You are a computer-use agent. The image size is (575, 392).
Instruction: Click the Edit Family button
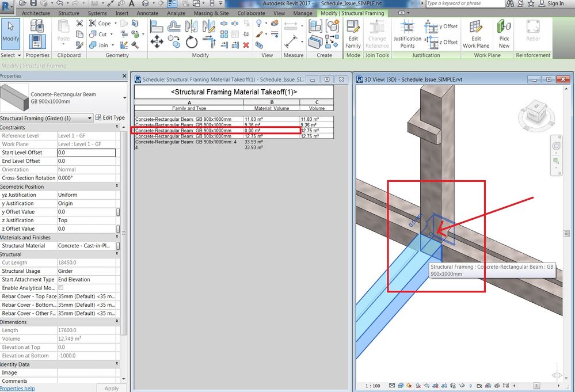tap(353, 34)
